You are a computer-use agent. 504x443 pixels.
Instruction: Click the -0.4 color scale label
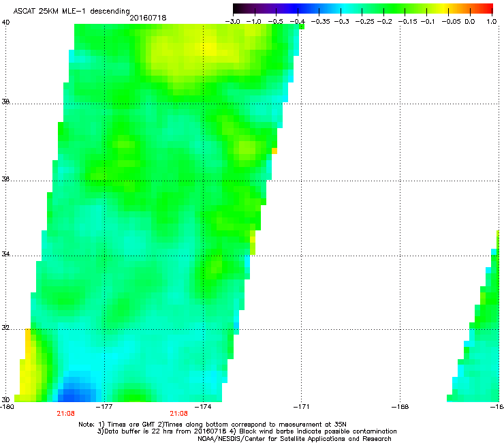tap(297, 22)
